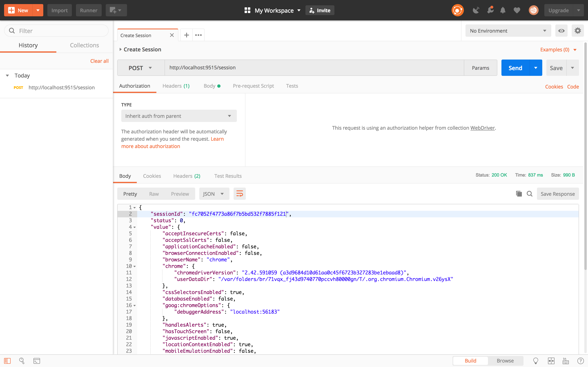Expand No Environment dropdown
Screen dimensions: 588x367
pos(508,31)
